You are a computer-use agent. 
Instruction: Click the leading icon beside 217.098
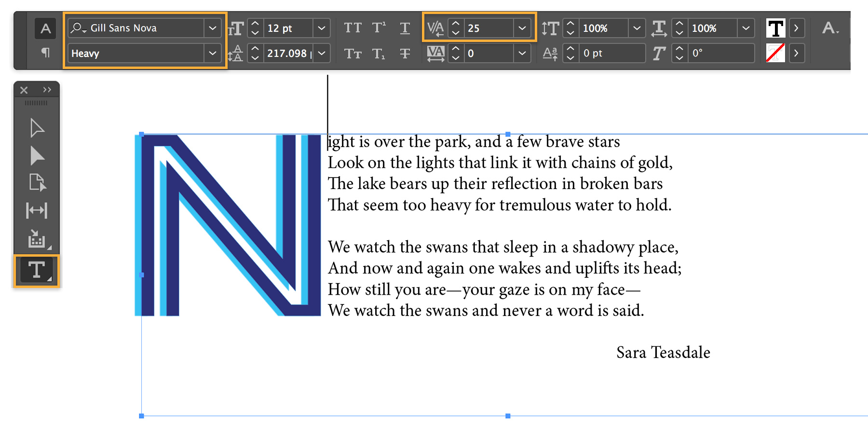pos(236,53)
